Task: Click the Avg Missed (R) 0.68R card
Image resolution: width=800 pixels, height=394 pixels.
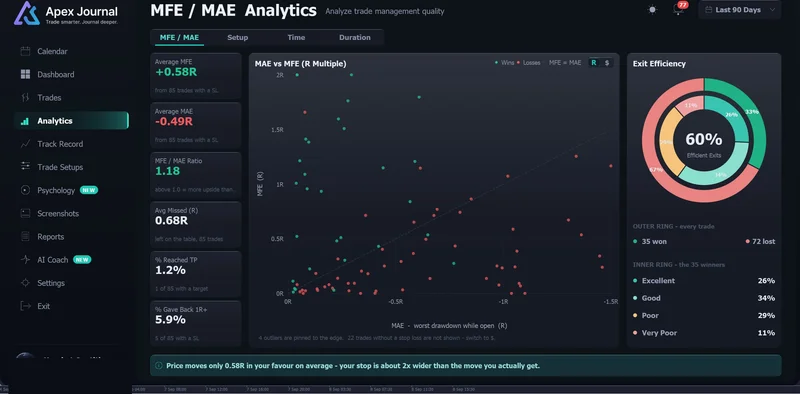Action: click(x=196, y=225)
